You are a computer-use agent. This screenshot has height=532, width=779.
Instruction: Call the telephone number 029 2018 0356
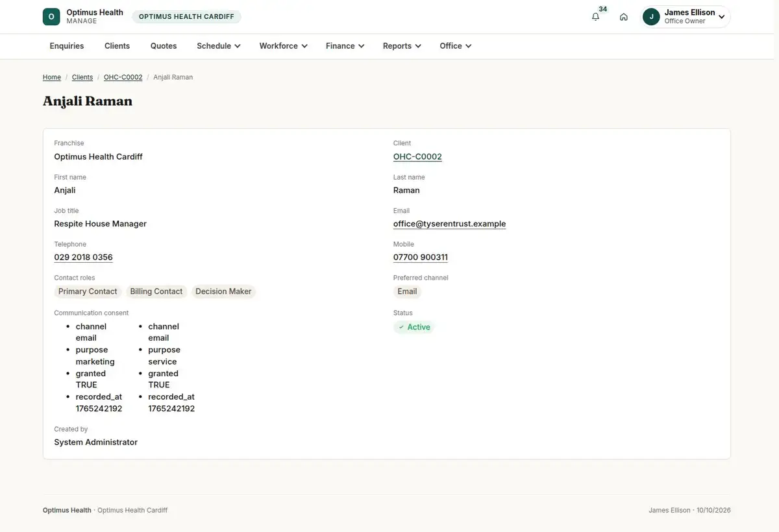pos(83,258)
